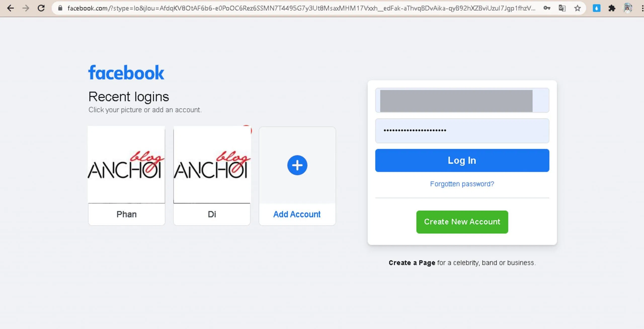Open the blue droplet extension
Image resolution: width=644 pixels, height=329 pixels.
[x=596, y=8]
